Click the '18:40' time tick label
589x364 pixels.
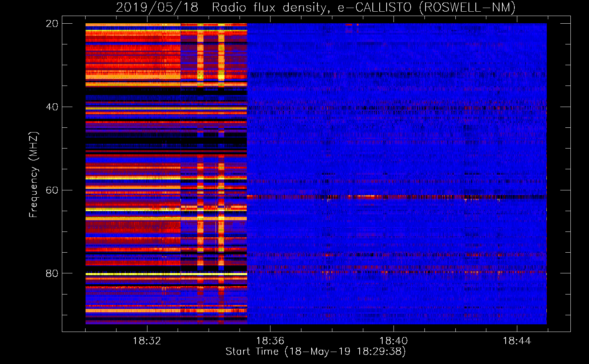[394, 341]
